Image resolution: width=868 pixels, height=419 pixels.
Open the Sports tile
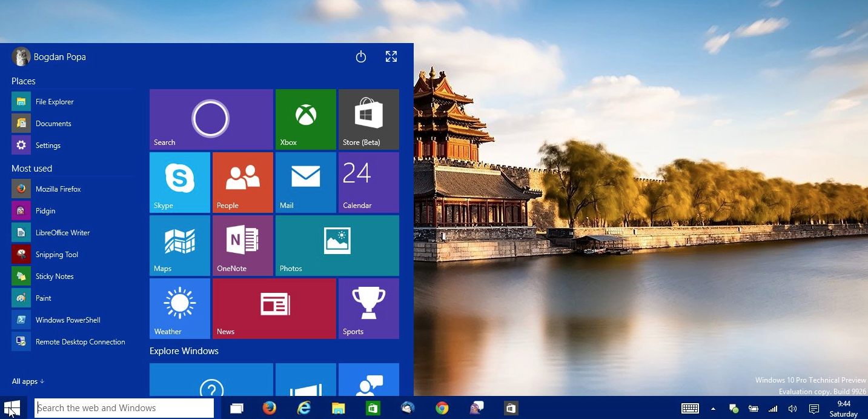pos(369,309)
